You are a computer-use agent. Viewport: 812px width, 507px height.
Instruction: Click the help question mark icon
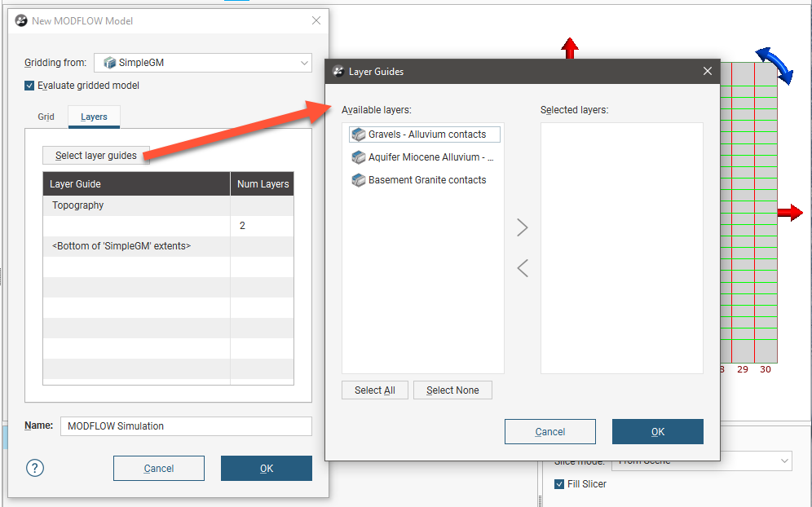click(x=35, y=468)
